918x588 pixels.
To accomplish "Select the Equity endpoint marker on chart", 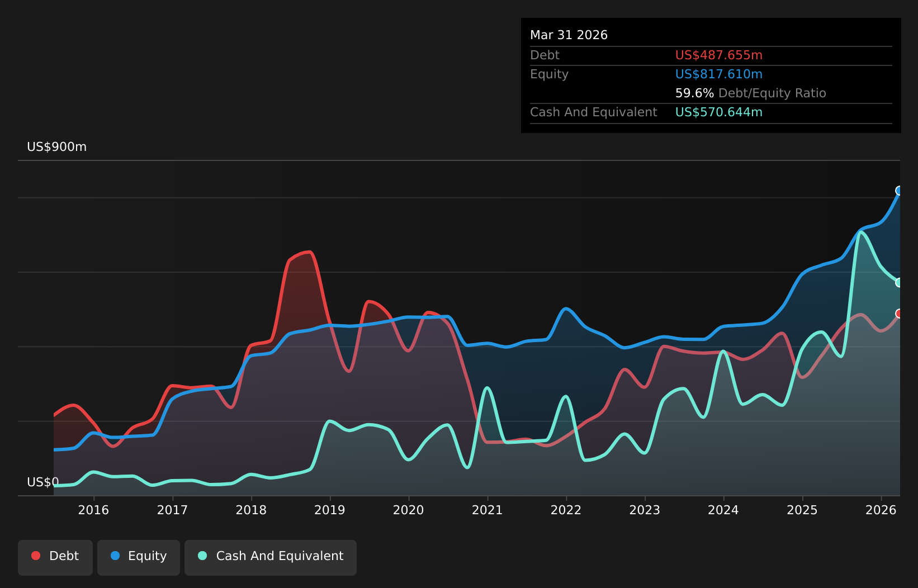I will pos(900,191).
